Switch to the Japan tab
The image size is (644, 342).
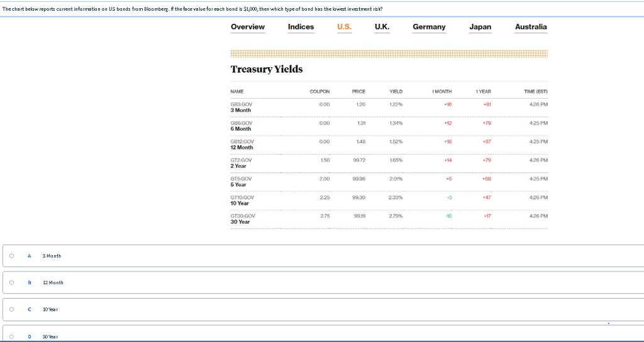[x=480, y=26]
